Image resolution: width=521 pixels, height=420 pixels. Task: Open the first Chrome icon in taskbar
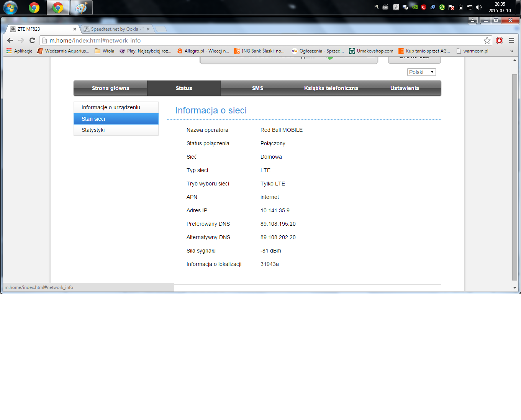[34, 8]
